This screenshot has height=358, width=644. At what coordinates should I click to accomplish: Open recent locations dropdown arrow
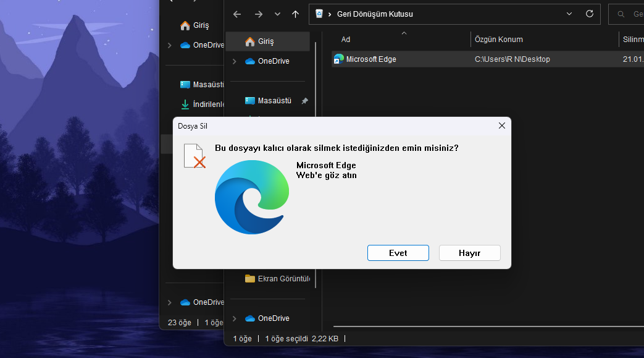click(277, 14)
